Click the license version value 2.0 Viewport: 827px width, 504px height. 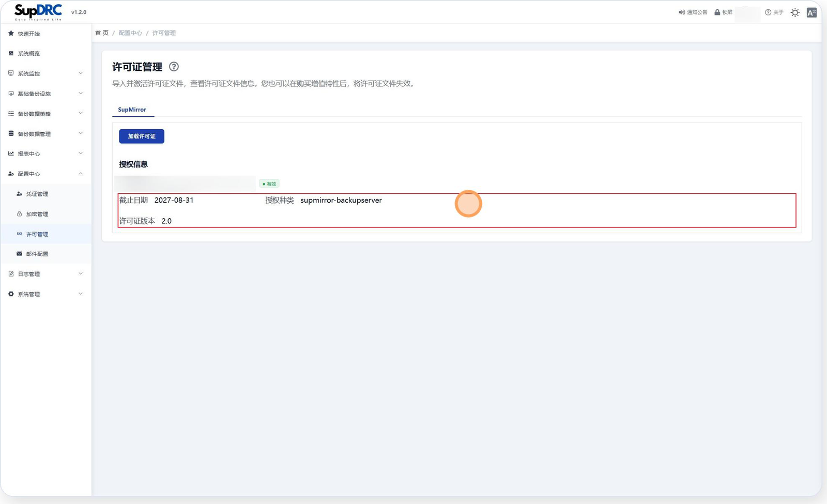(x=166, y=221)
